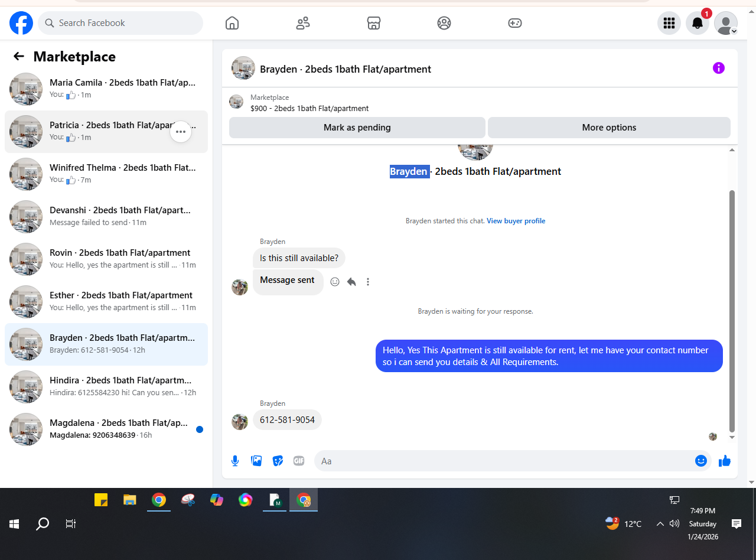
Task: Open Patricia conversation
Action: tap(106, 132)
